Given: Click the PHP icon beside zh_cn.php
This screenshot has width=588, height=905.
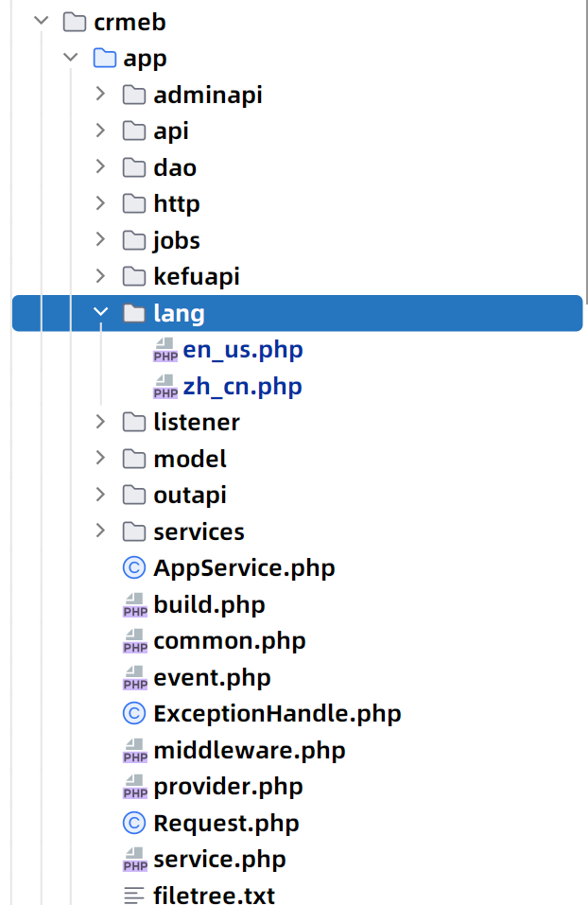Looking at the screenshot, I should pyautogui.click(x=164, y=387).
